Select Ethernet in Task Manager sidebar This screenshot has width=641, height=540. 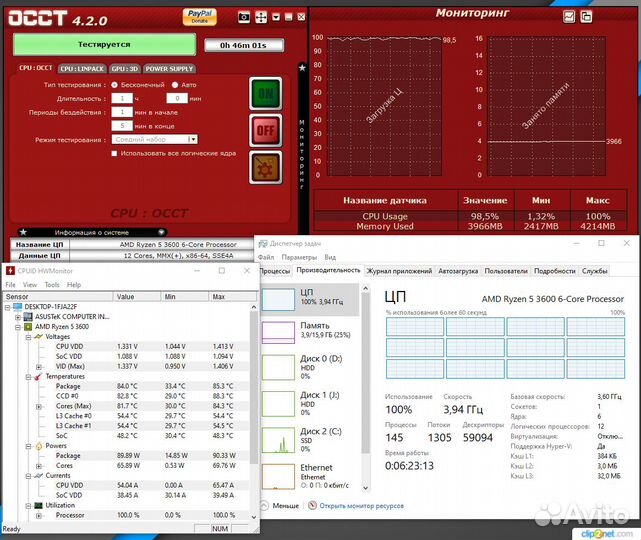coord(310,476)
